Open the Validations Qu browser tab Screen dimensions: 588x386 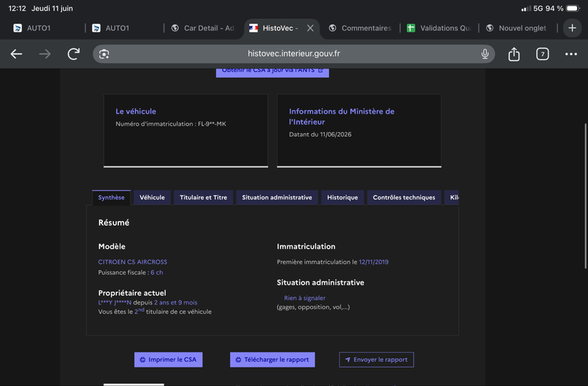point(439,28)
